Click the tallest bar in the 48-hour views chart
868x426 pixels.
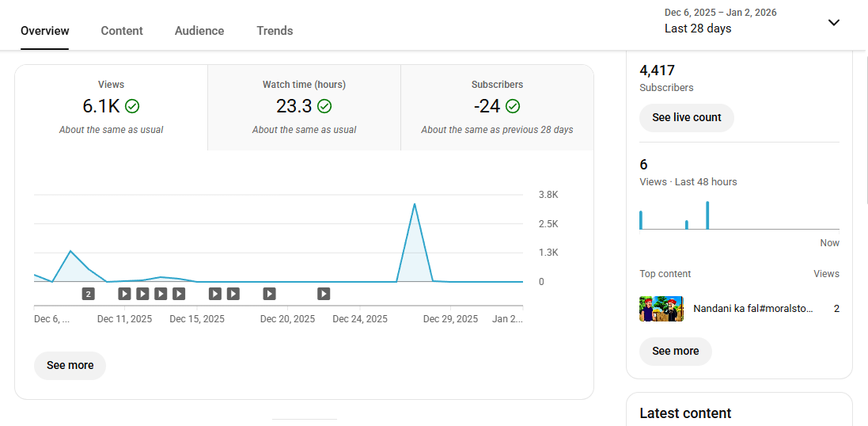[707, 215]
